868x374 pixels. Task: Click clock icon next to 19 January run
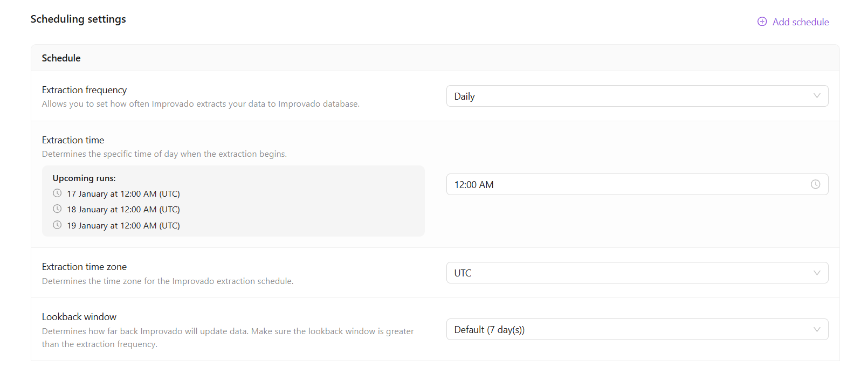point(57,225)
